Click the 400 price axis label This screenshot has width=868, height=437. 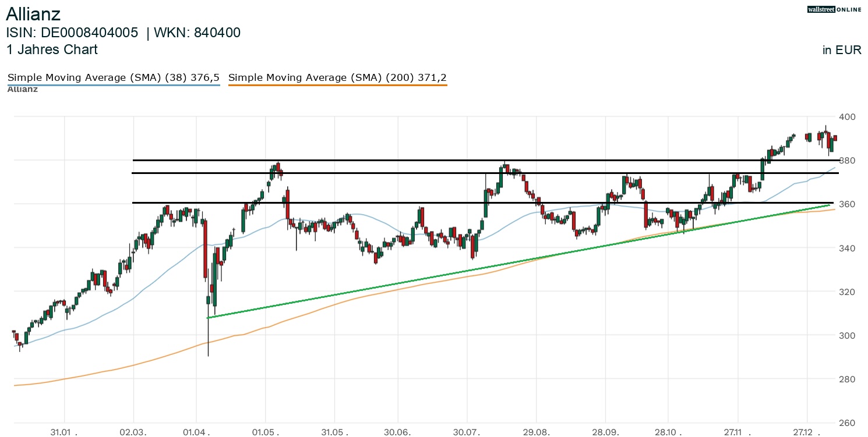pyautogui.click(x=846, y=117)
